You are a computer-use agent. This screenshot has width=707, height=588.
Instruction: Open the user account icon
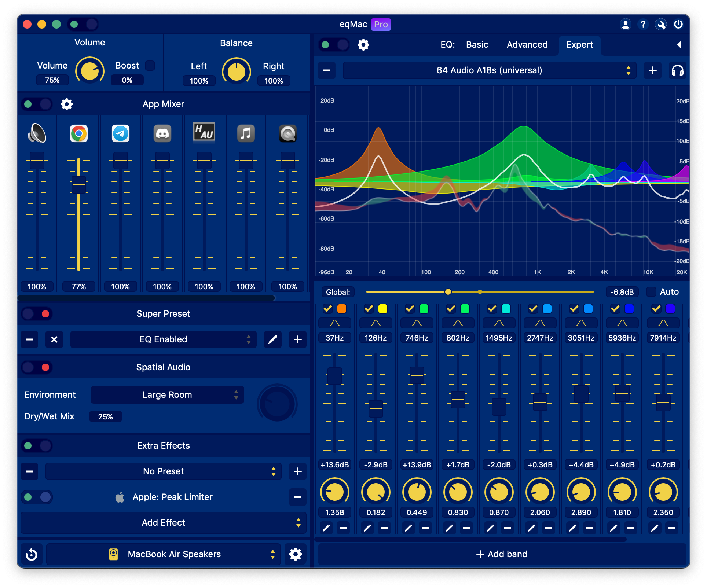pyautogui.click(x=625, y=25)
